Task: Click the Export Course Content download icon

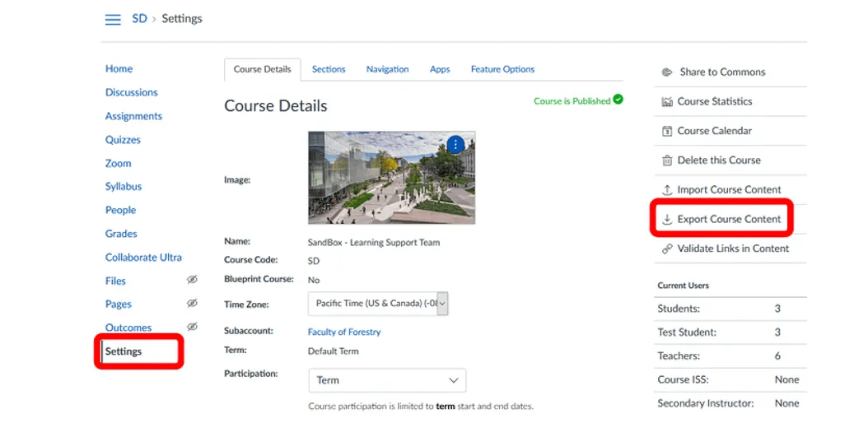Action: pos(667,220)
